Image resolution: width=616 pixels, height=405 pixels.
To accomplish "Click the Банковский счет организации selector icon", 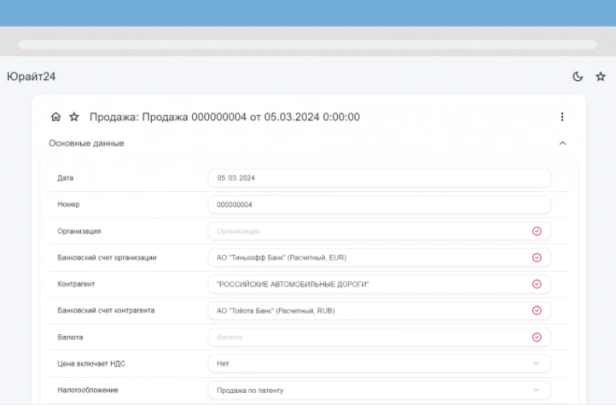I will (536, 258).
